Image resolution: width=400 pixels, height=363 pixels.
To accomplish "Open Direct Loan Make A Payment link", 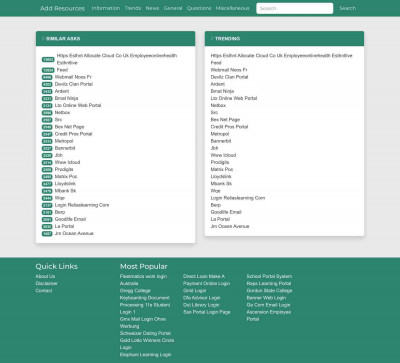I will (x=207, y=280).
